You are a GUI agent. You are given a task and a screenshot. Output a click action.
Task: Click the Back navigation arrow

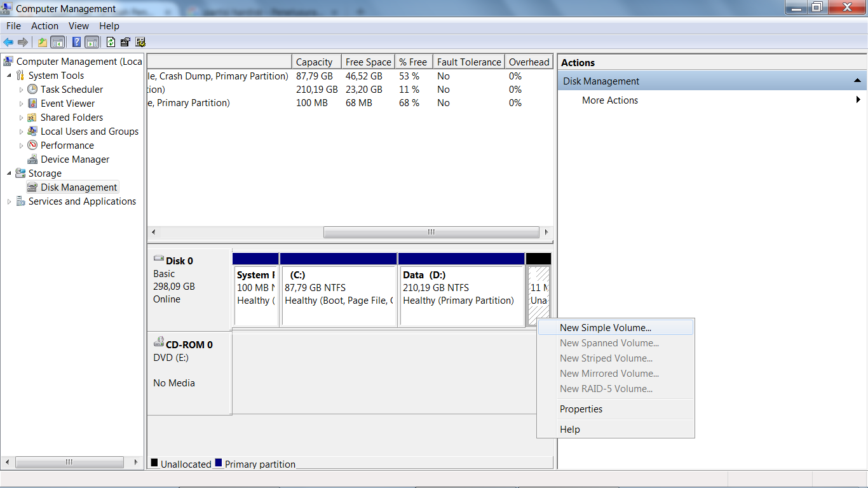(x=8, y=42)
